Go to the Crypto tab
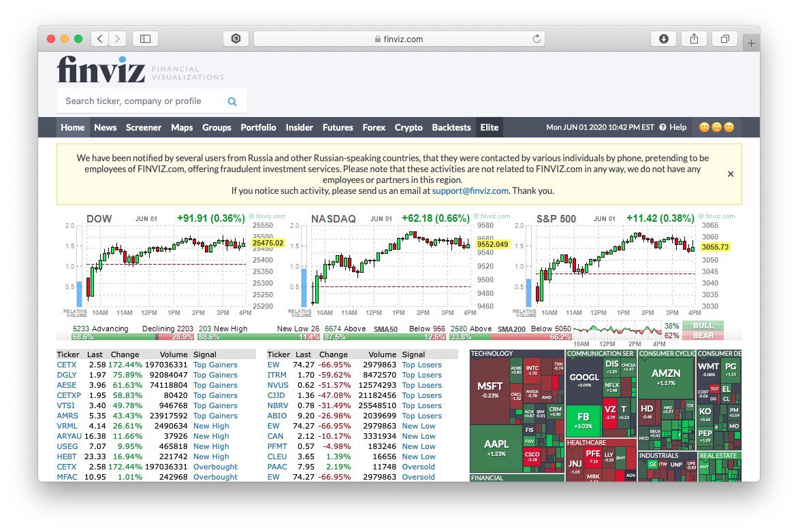 (x=409, y=127)
